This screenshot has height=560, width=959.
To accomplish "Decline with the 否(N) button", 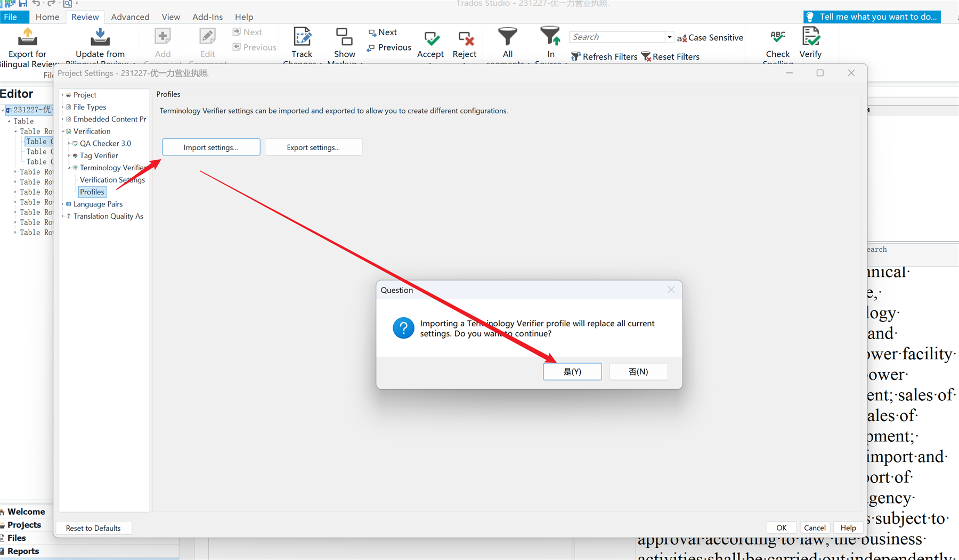I will [x=638, y=372].
